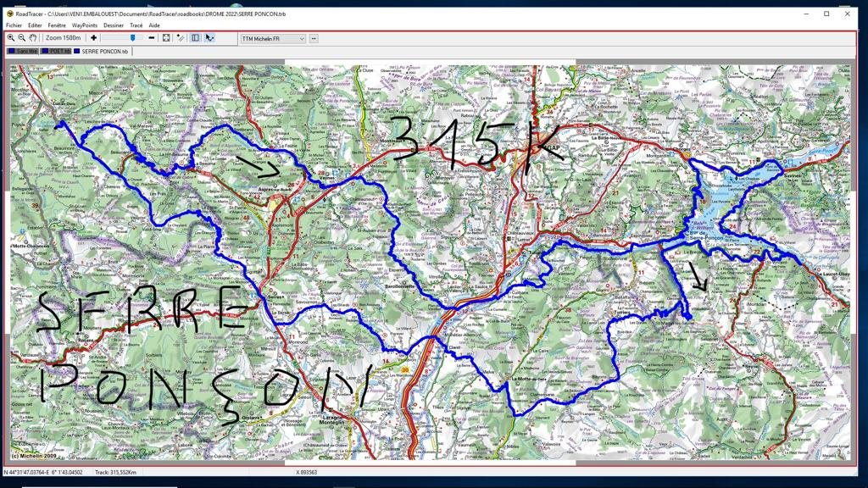Select the zoom-out magnifier tool
This screenshot has width=868, height=488.
tap(21, 37)
